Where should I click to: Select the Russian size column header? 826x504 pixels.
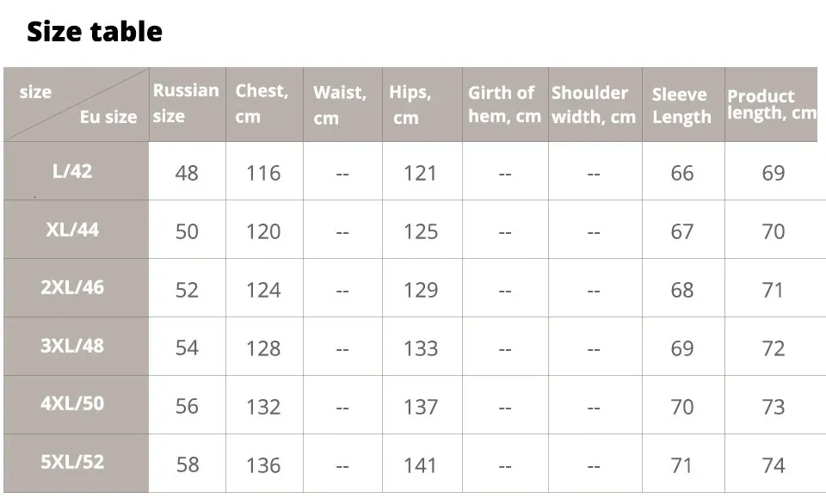coord(186,103)
